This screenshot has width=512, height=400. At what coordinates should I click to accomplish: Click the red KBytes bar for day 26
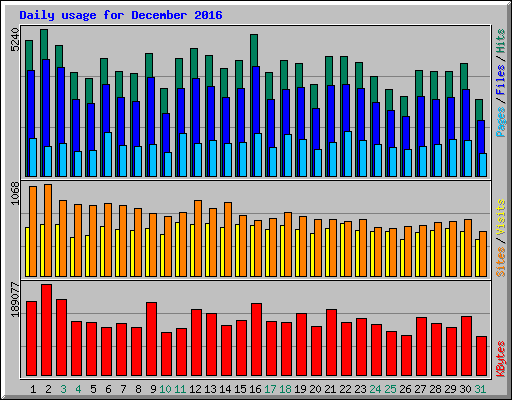pos(406,355)
